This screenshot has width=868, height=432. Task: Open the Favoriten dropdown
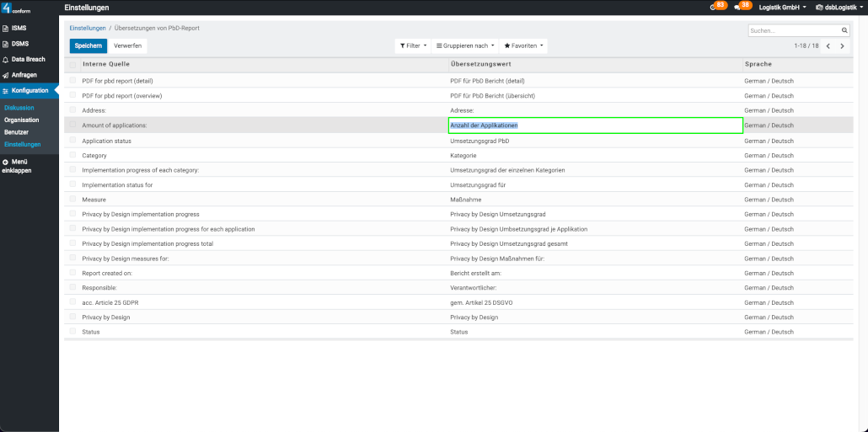point(523,45)
